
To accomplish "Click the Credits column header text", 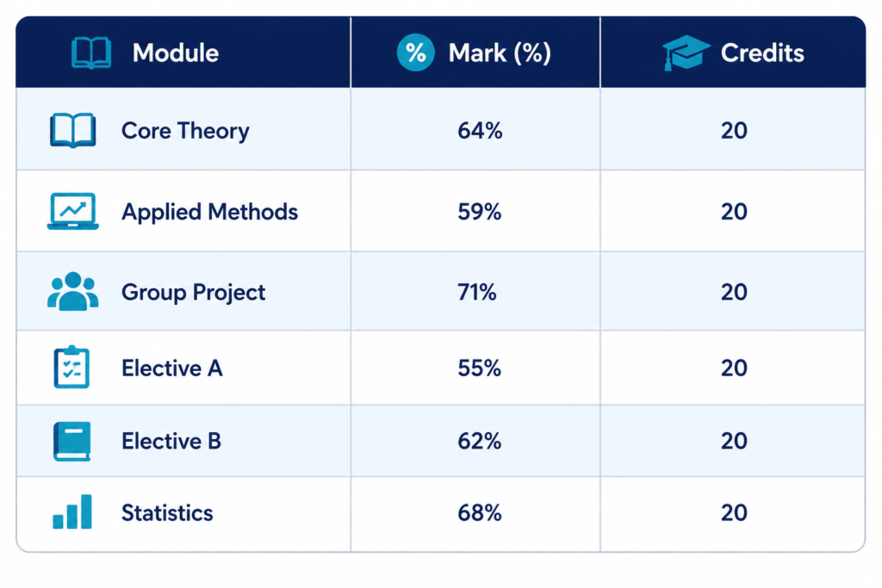I will (762, 53).
